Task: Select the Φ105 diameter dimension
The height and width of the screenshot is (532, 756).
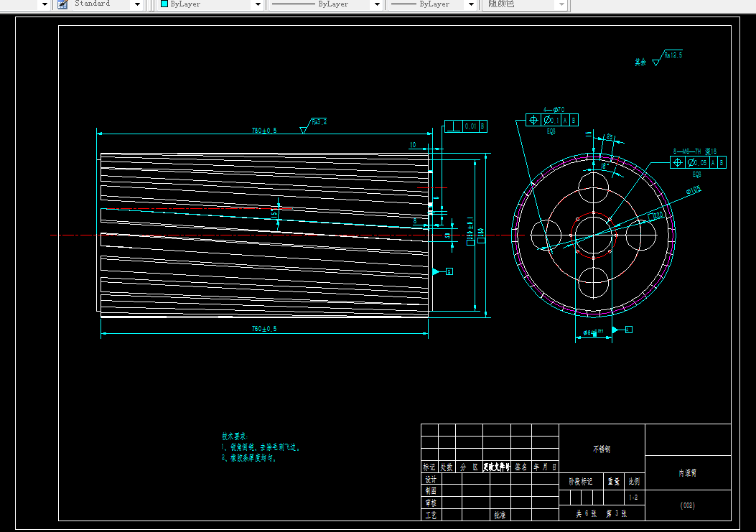Action: pos(694,190)
